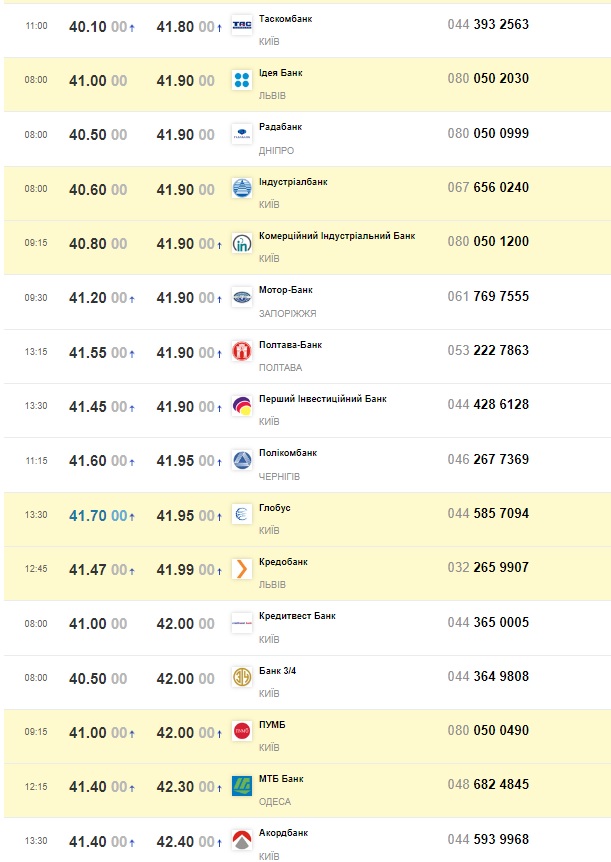
Task: Open Перший Інвестиційний Банк link
Action: point(322,399)
